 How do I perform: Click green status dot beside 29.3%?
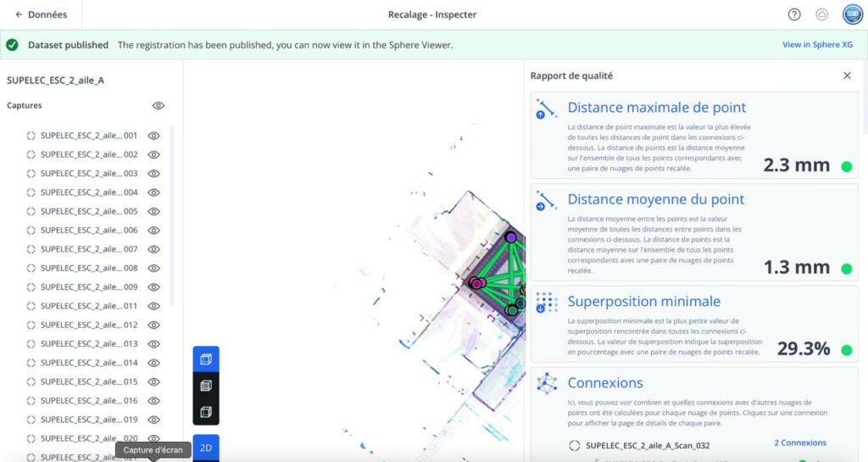tap(847, 350)
